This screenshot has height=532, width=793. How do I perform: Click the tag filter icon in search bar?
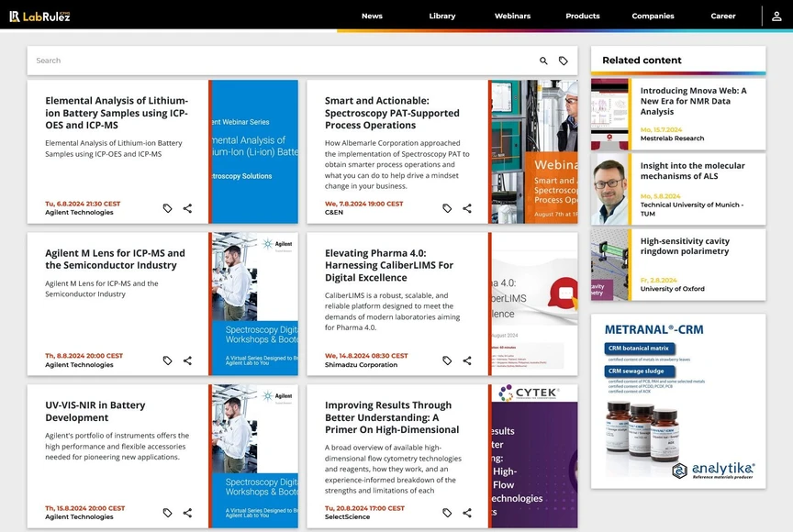pos(563,61)
